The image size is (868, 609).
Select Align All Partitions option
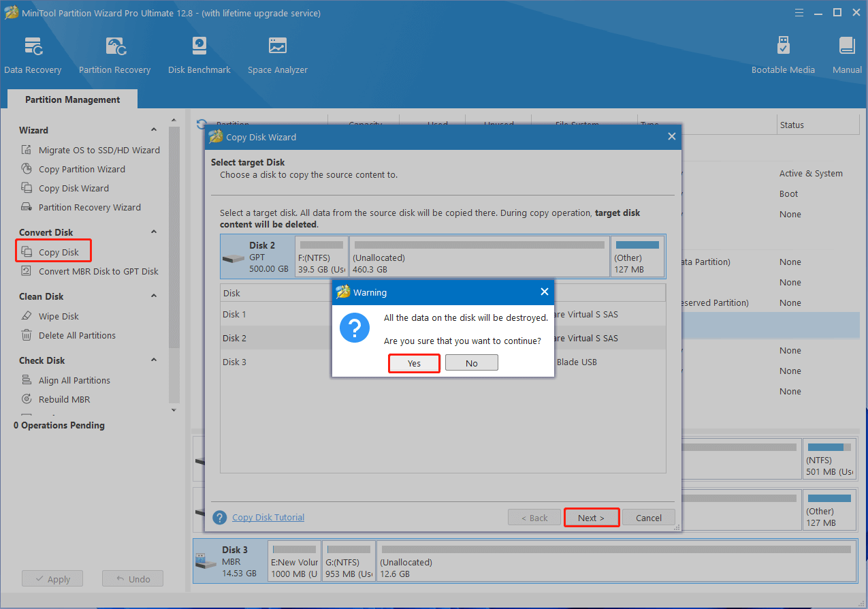(x=74, y=380)
